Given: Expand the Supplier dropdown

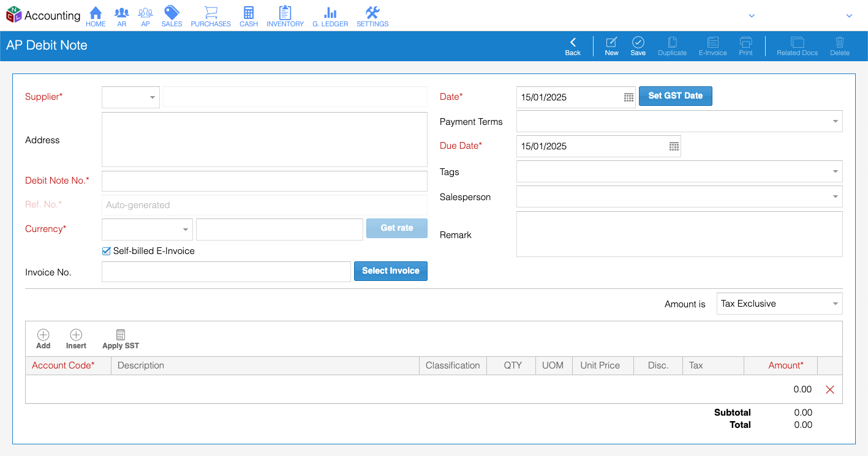Looking at the screenshot, I should tap(152, 97).
